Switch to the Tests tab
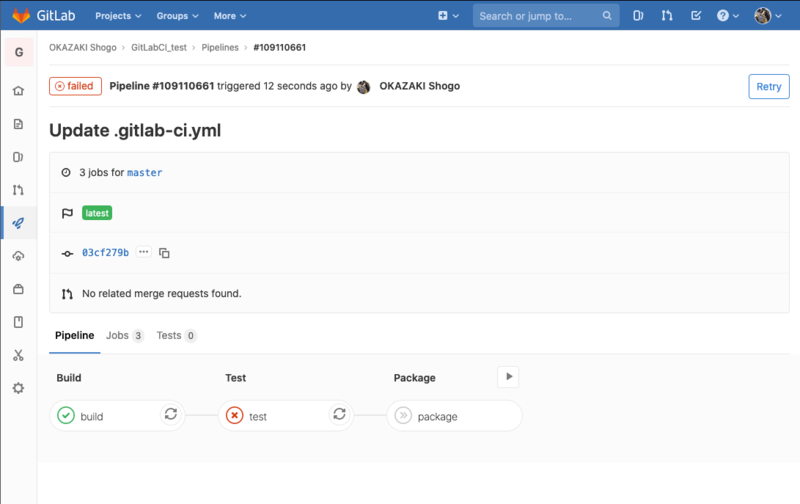Image resolution: width=800 pixels, height=504 pixels. [176, 335]
